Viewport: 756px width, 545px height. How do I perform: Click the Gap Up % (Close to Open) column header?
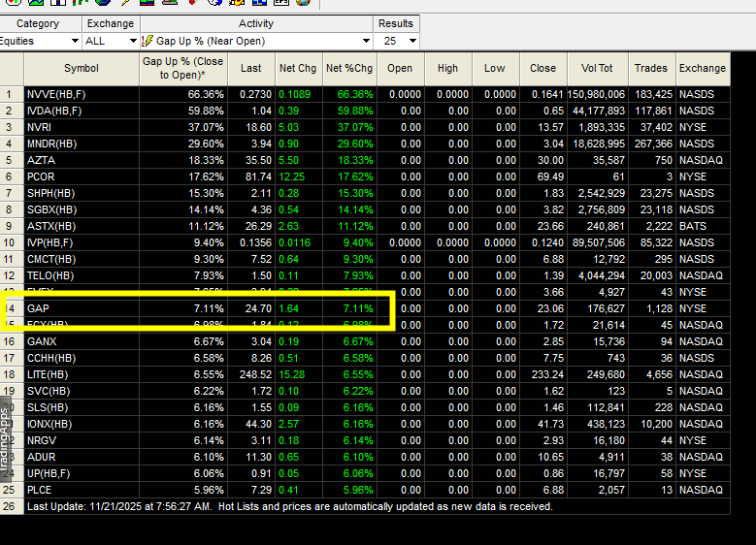[183, 69]
